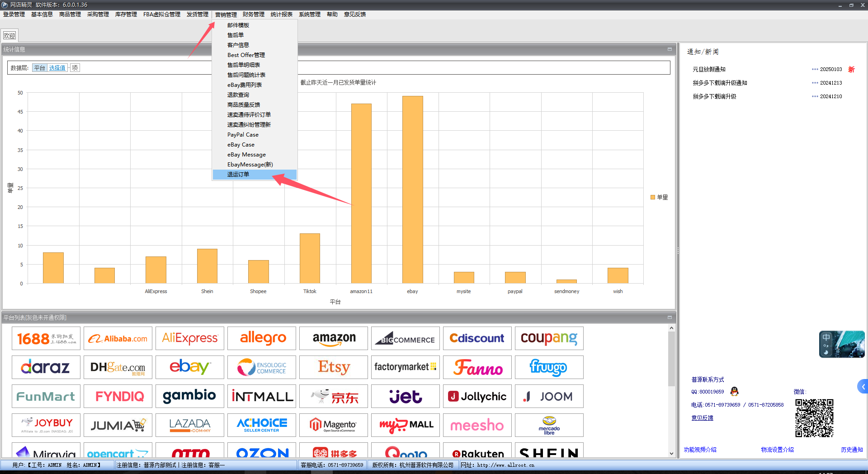Click the 项 data layer button
The height and width of the screenshot is (474, 868).
75,68
